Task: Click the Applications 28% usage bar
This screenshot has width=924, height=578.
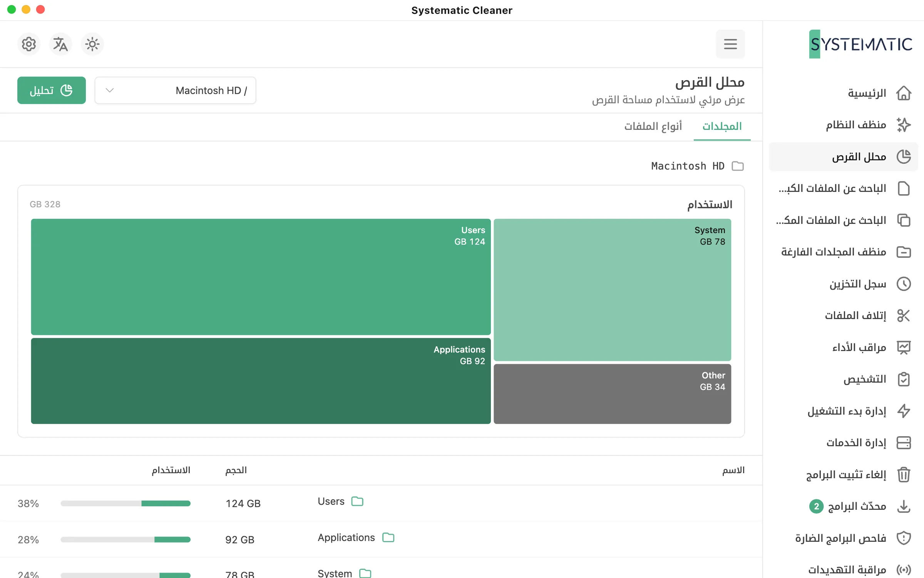Action: (126, 539)
